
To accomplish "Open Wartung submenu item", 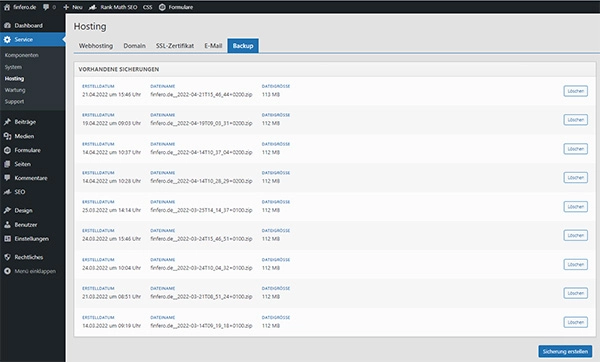I will (15, 90).
